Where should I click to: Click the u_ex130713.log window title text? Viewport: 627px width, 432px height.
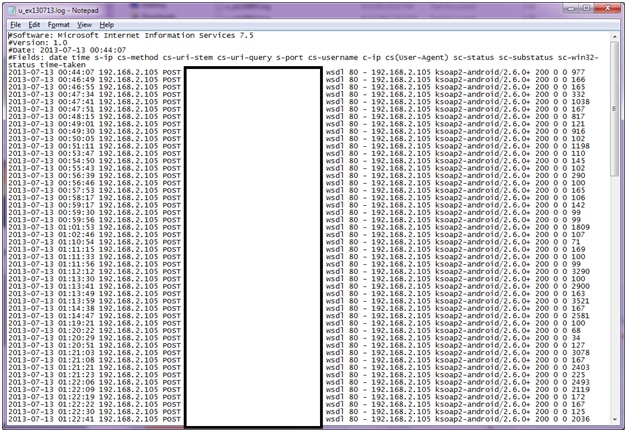[50, 8]
